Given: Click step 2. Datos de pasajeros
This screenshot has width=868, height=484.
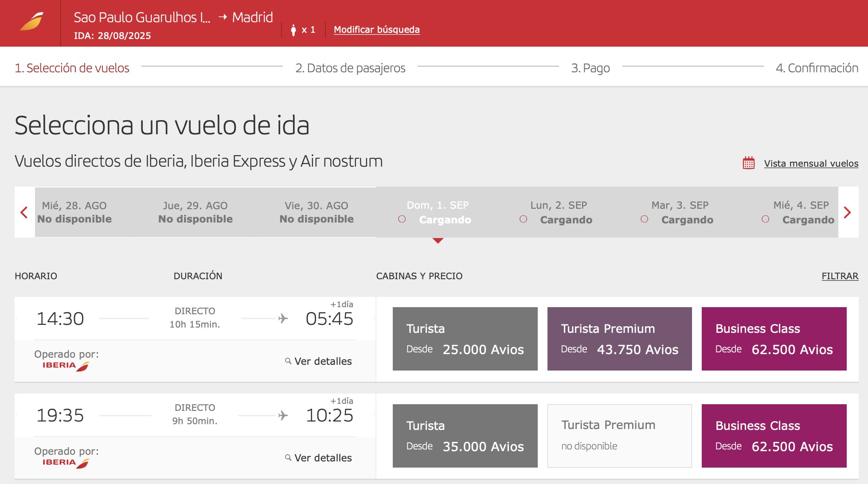Looking at the screenshot, I should (x=350, y=68).
